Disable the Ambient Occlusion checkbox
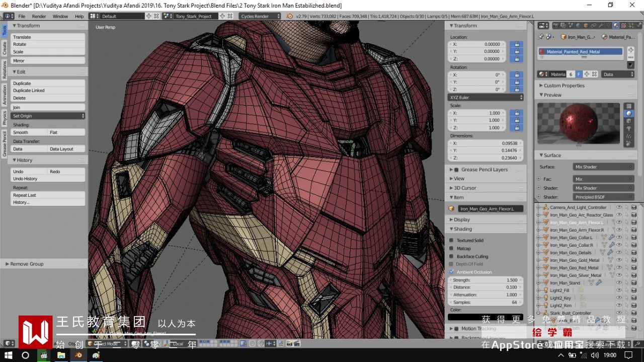Screen dimensions: 644x362 click(451, 272)
